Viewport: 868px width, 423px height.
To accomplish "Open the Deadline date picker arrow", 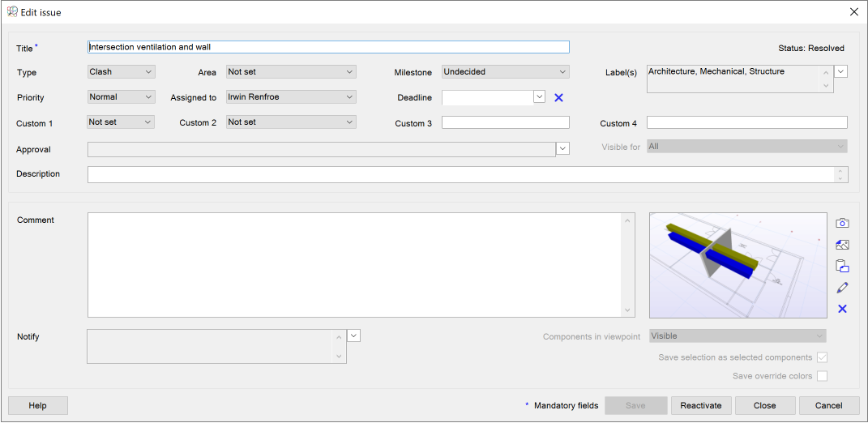I will point(540,97).
